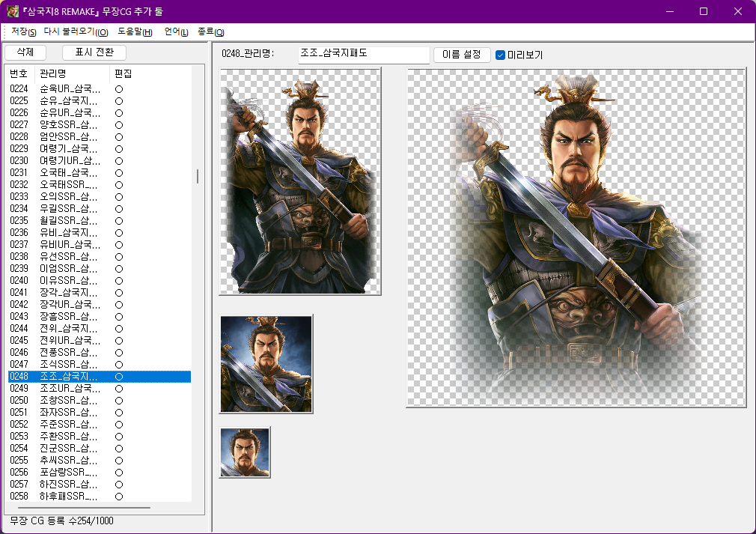Image resolution: width=756 pixels, height=534 pixels.
Task: Click the 이름 설정 button
Action: (461, 55)
